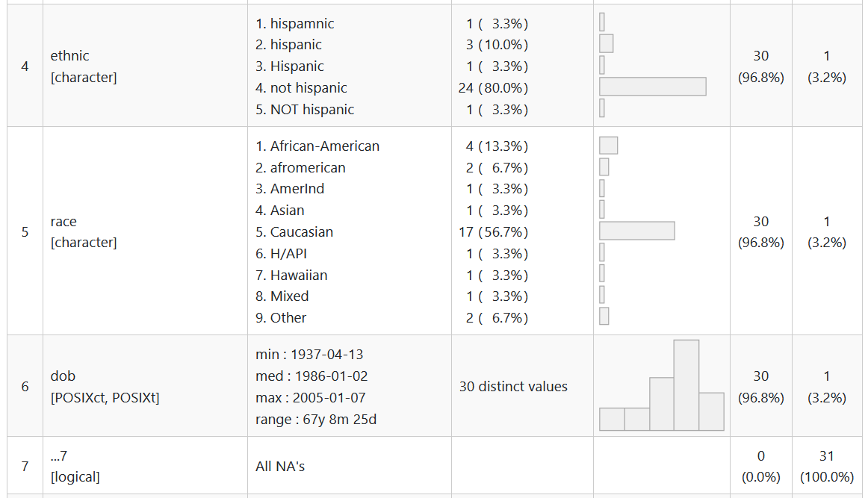Click the 'not hispanic' category label
The image size is (868, 498).
click(x=308, y=88)
